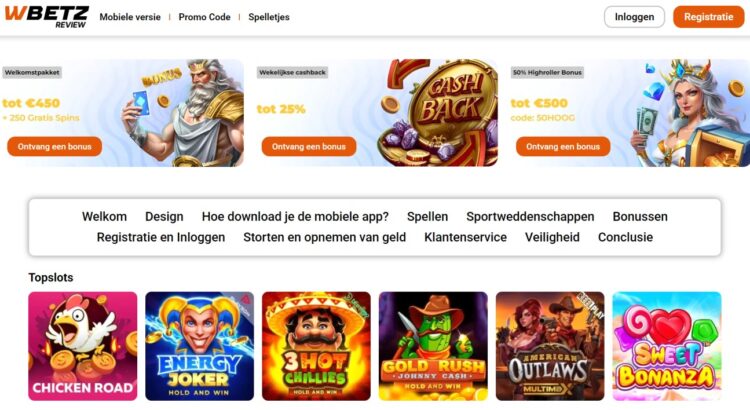Open the Spelletjes menu link
The width and height of the screenshot is (750, 410).
(x=269, y=17)
